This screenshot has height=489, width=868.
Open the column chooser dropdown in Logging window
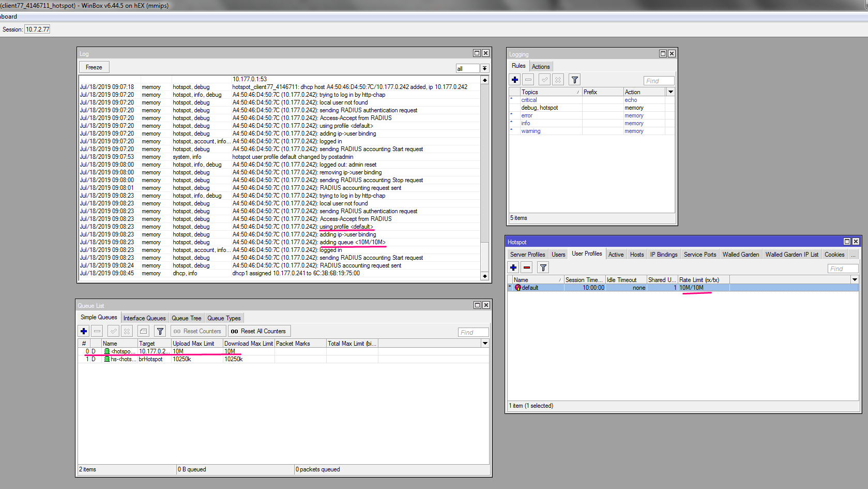tap(671, 92)
